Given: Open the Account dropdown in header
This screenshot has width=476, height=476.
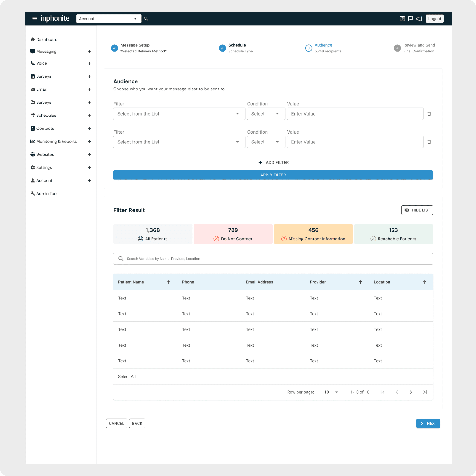Looking at the screenshot, I should coord(109,19).
